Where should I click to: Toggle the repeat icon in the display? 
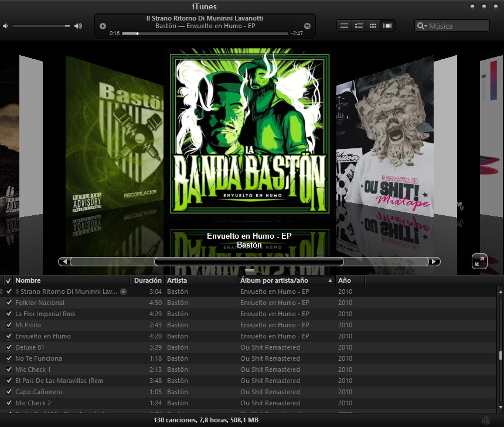point(307,26)
